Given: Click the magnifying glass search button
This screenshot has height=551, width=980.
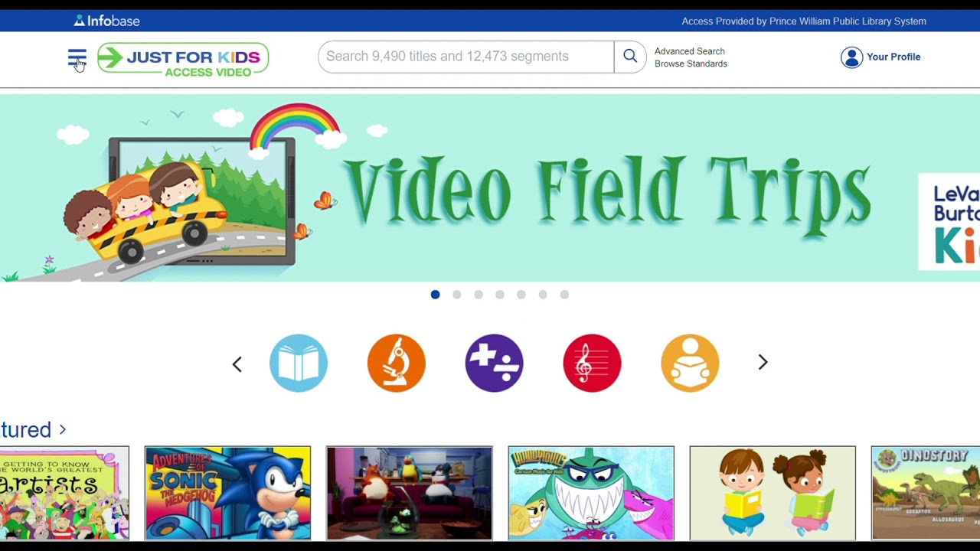Looking at the screenshot, I should tap(630, 57).
